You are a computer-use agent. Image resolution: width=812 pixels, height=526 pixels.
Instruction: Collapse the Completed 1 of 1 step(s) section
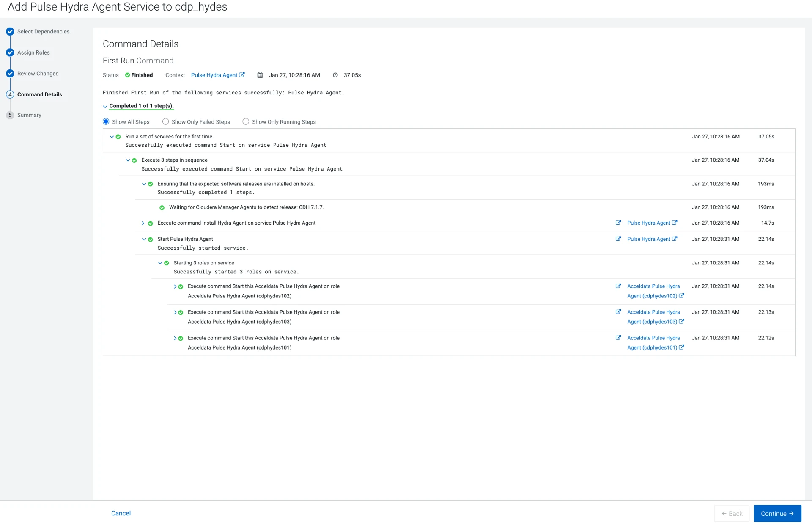pos(105,106)
